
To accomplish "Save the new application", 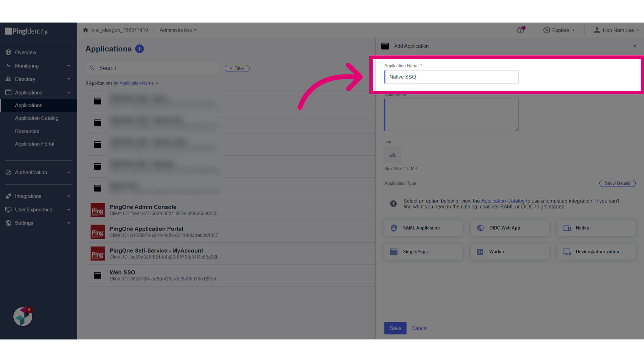I will pos(395,328).
